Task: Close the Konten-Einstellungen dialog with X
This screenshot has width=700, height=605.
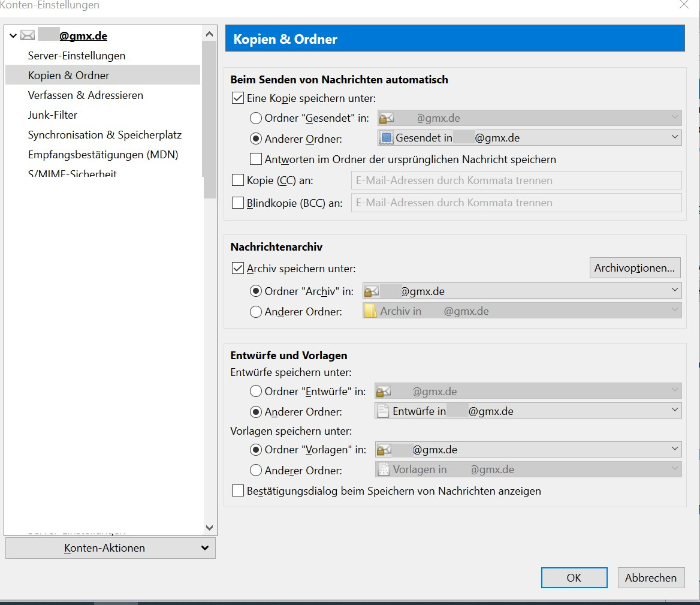Action: pos(684,5)
